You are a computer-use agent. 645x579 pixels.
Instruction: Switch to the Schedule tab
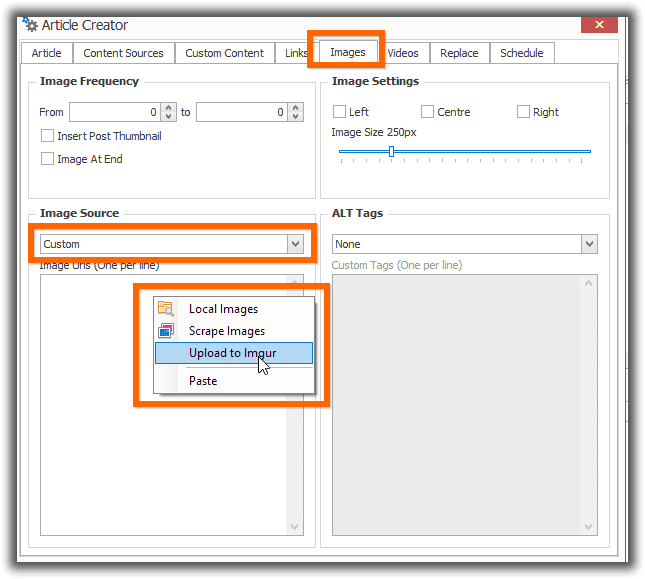tap(522, 53)
